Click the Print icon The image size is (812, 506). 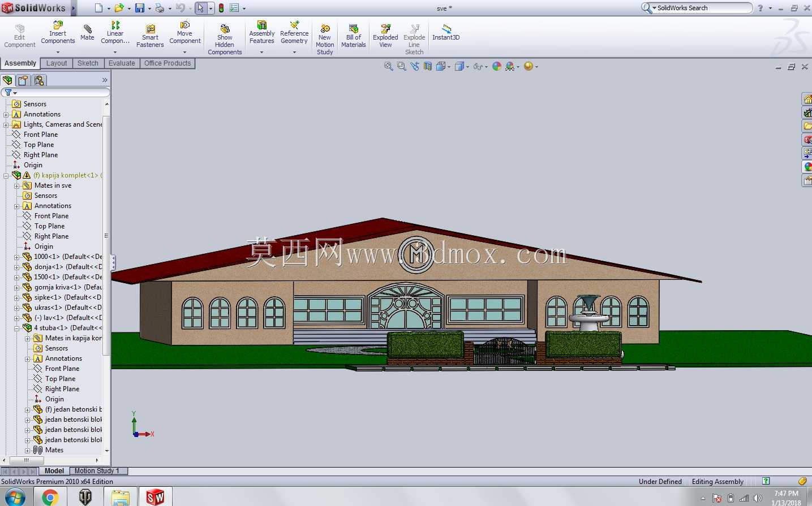point(160,8)
